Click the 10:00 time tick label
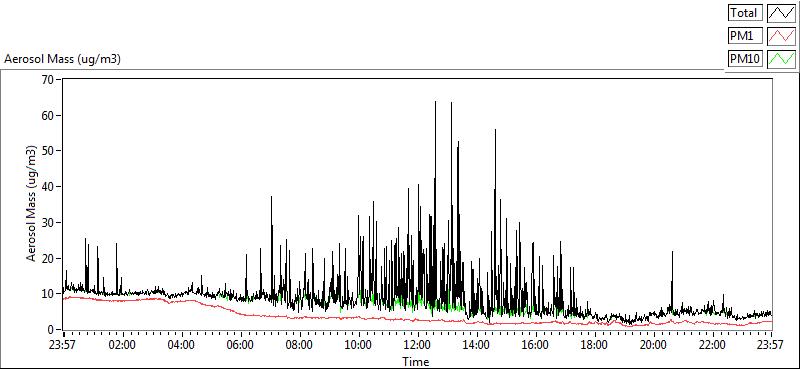800x369 pixels. 359,345
